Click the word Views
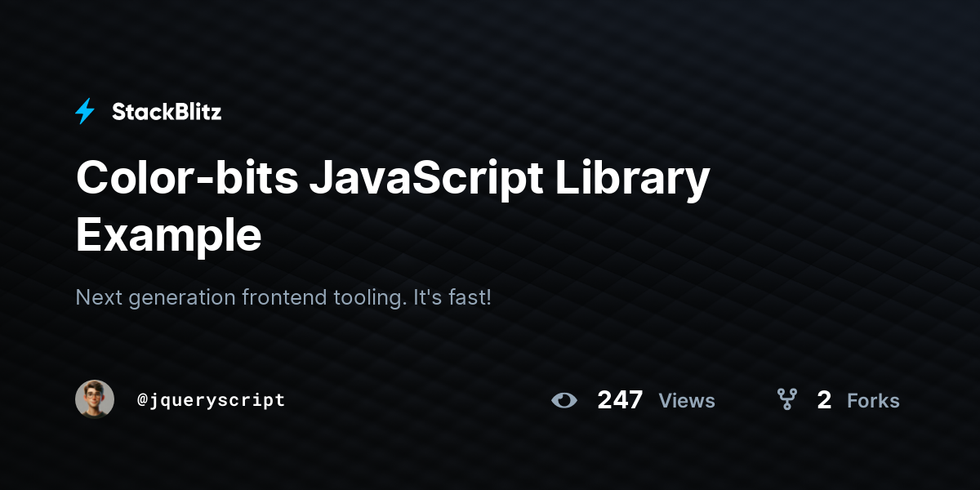This screenshot has height=490, width=980. pyautogui.click(x=686, y=400)
